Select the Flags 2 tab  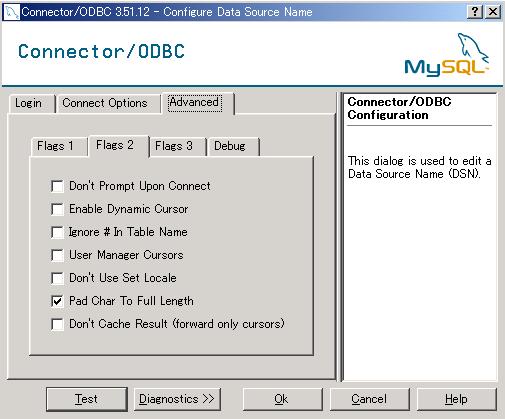118,145
